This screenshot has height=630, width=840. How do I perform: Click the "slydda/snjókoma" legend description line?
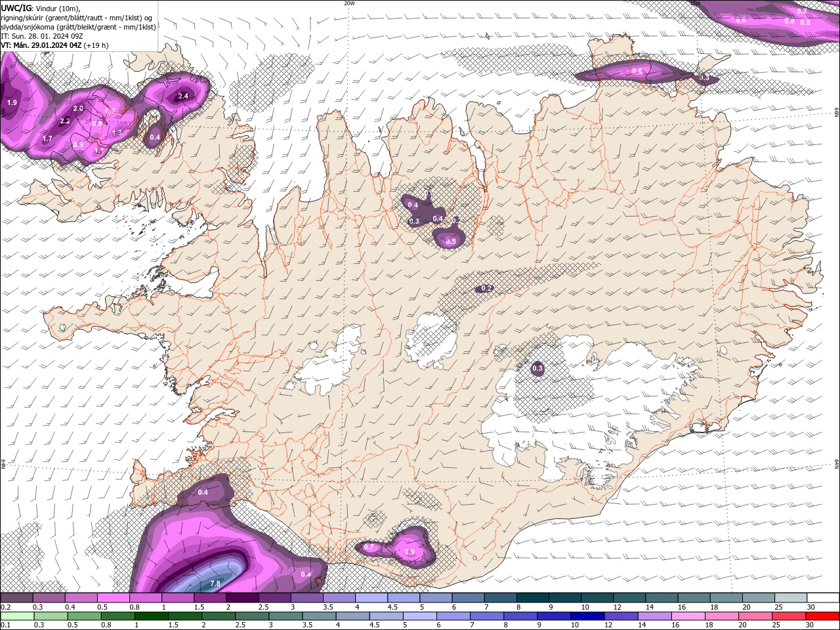(79, 27)
